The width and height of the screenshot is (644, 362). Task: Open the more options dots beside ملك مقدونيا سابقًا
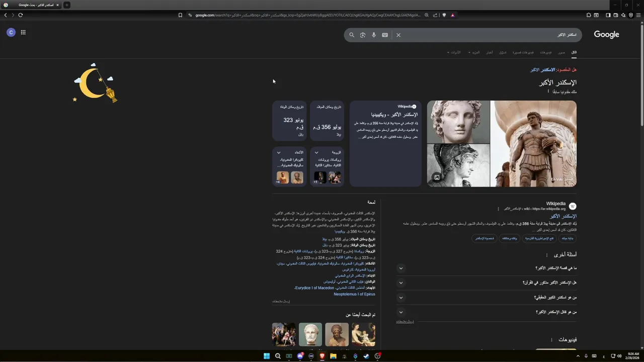click(548, 92)
